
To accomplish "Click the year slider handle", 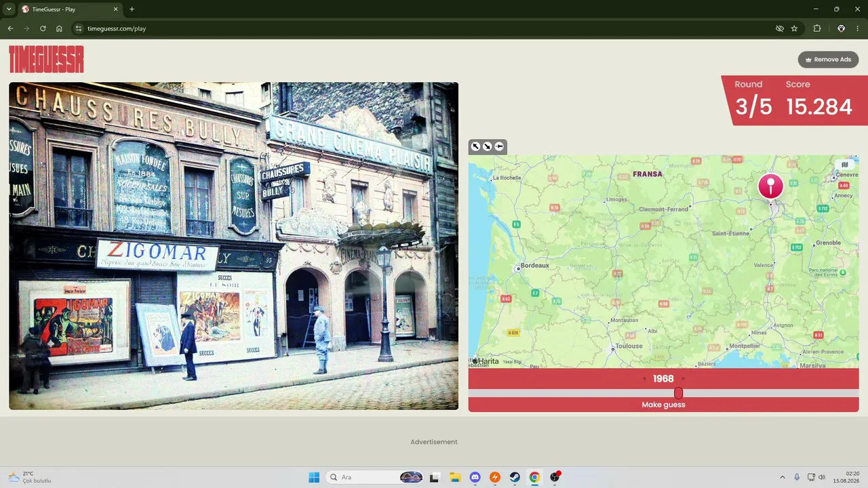I will click(678, 393).
